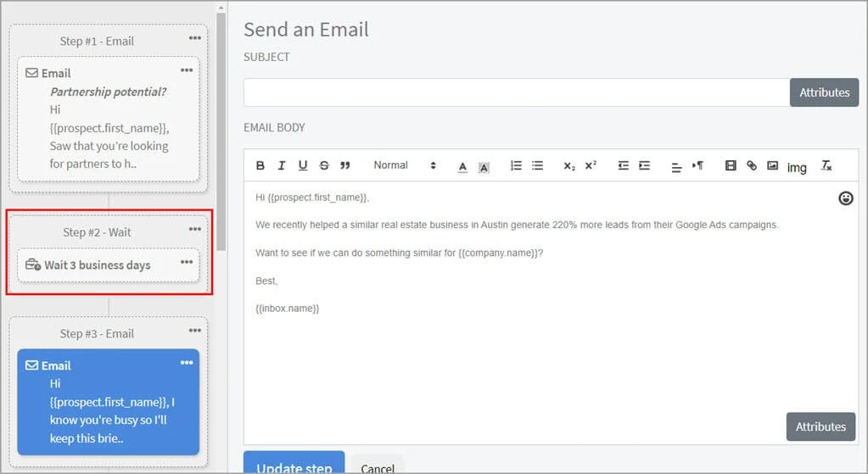Choose the text color
868x474 pixels.
[462, 166]
